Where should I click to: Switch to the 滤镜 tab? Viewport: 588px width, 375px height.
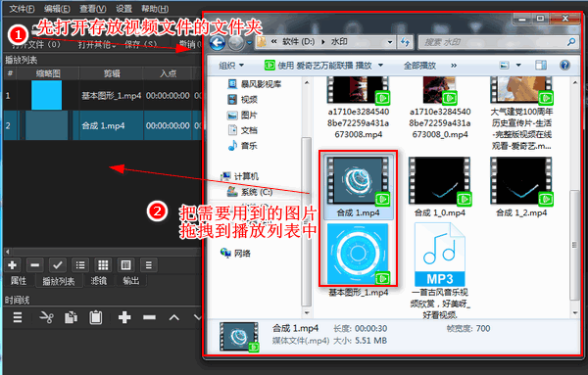coord(99,281)
